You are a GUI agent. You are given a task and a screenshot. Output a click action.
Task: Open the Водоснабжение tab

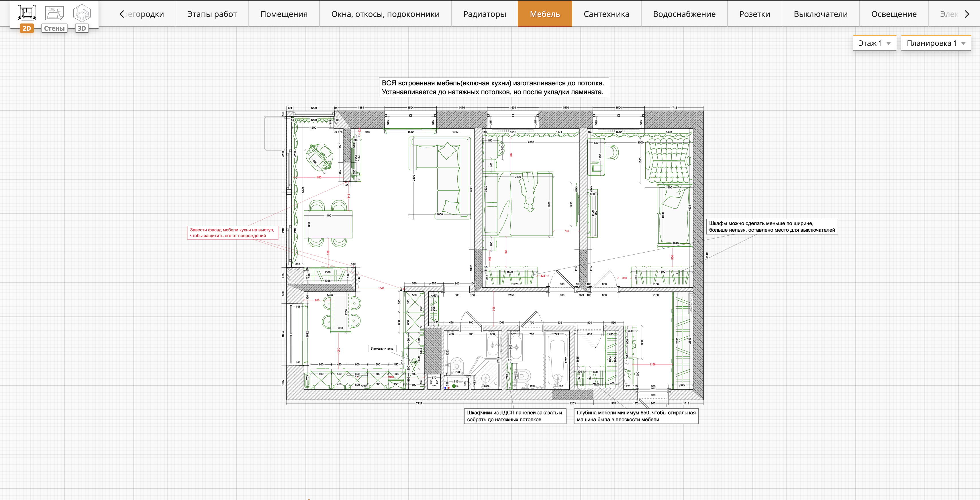[x=684, y=14]
